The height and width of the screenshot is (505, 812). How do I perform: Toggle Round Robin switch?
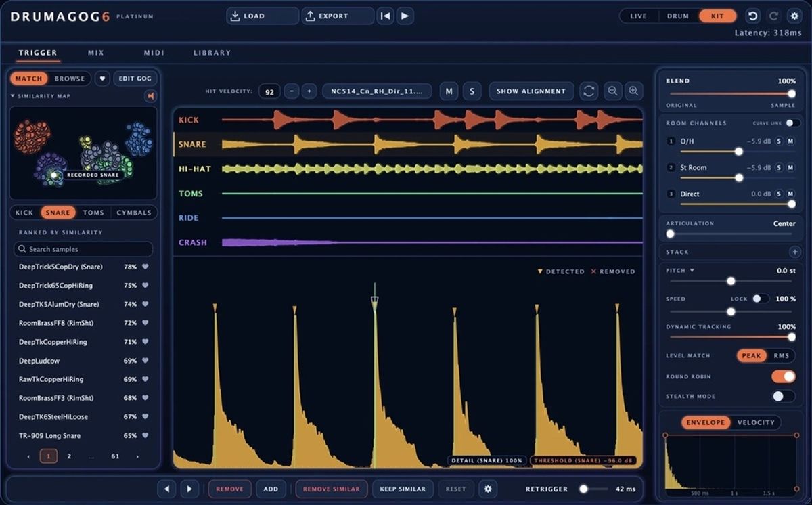784,376
